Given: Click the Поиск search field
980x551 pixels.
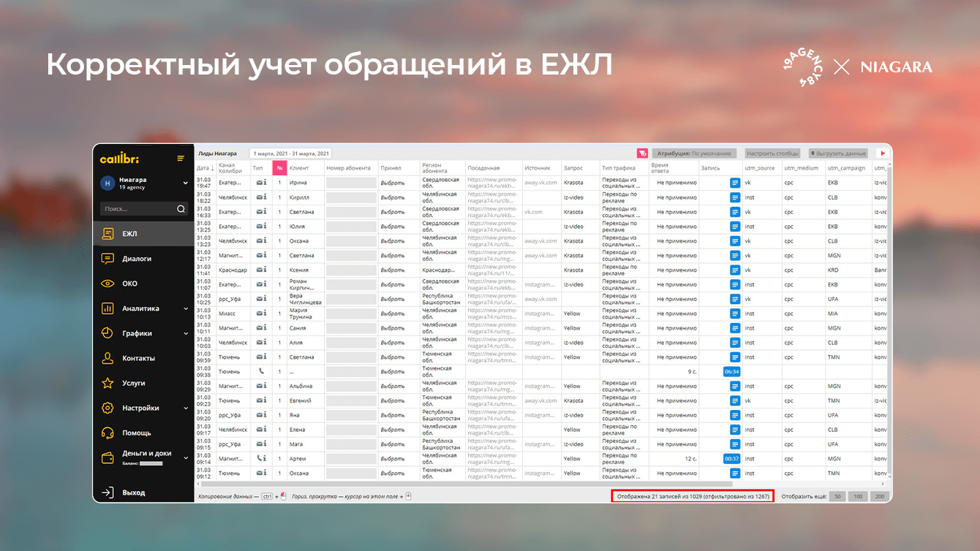Looking at the screenshot, I should (x=143, y=209).
